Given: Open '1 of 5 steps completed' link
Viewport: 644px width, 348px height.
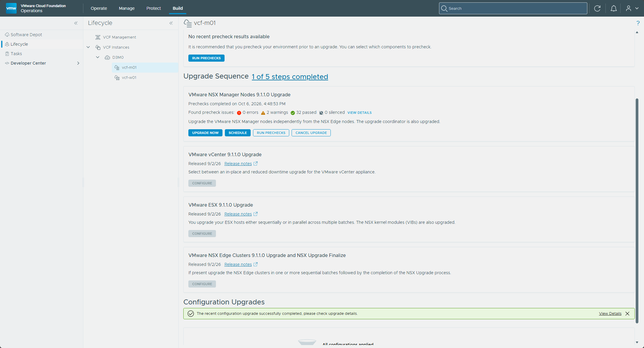Looking at the screenshot, I should 290,76.
